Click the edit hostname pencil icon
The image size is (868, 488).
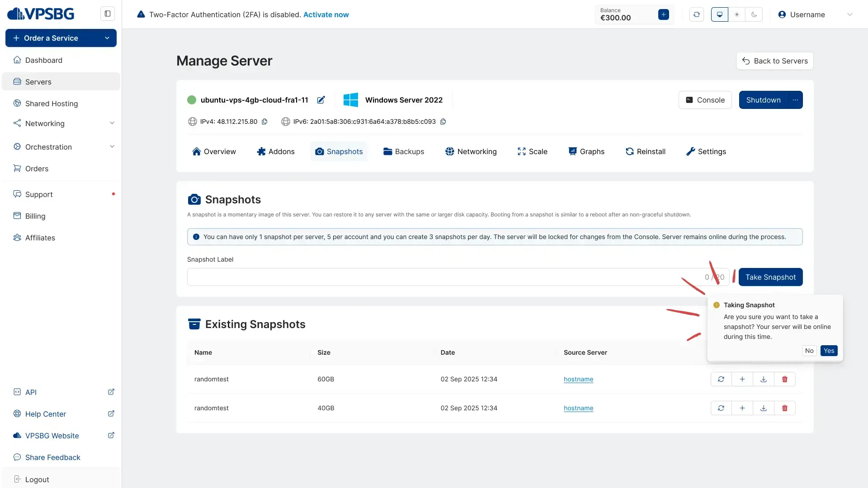tap(321, 100)
